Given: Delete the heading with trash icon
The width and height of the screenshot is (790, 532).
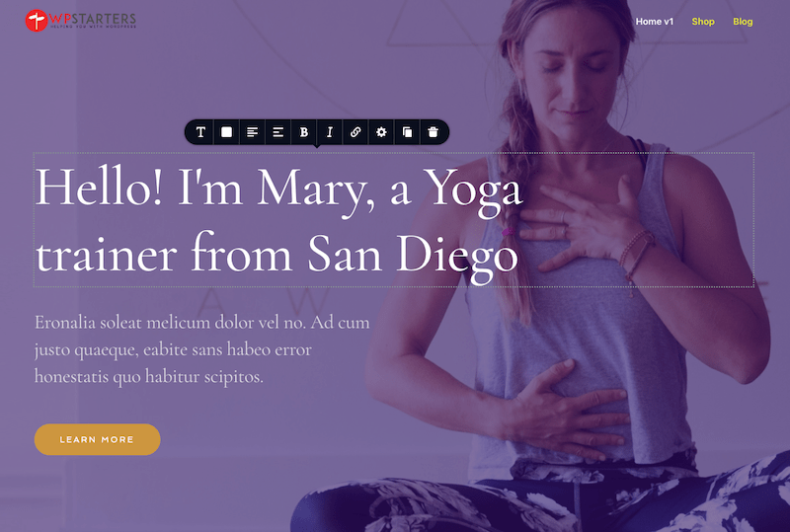Looking at the screenshot, I should pyautogui.click(x=433, y=132).
